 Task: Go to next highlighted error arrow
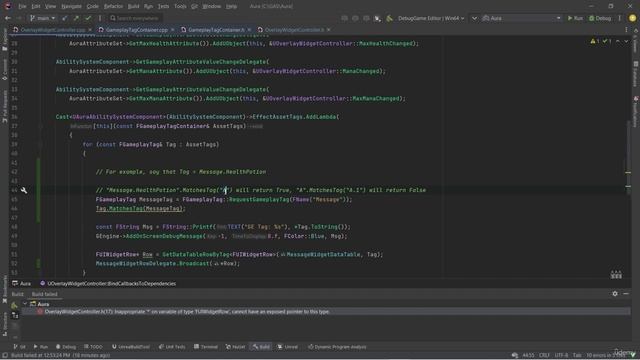tap(626, 41)
